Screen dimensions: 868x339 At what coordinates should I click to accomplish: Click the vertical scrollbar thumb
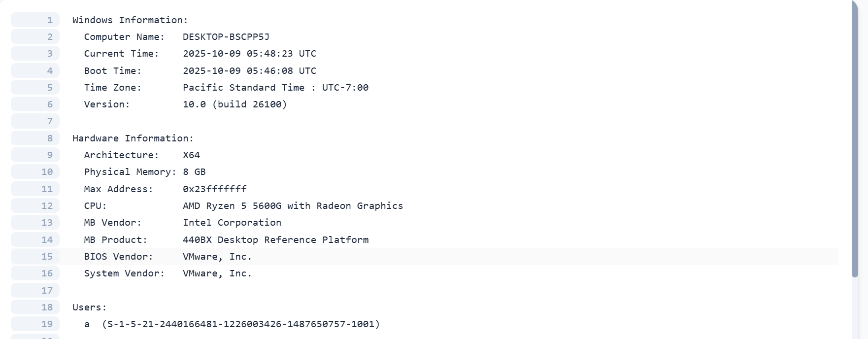(855, 138)
